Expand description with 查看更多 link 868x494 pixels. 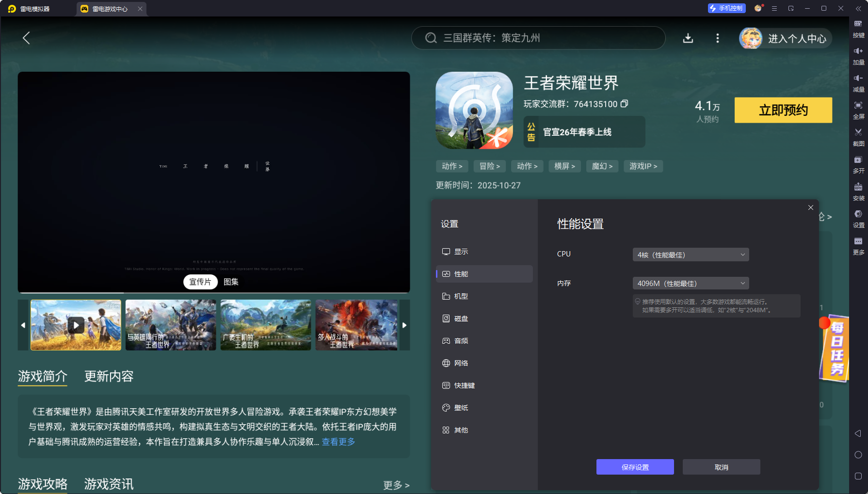click(338, 442)
